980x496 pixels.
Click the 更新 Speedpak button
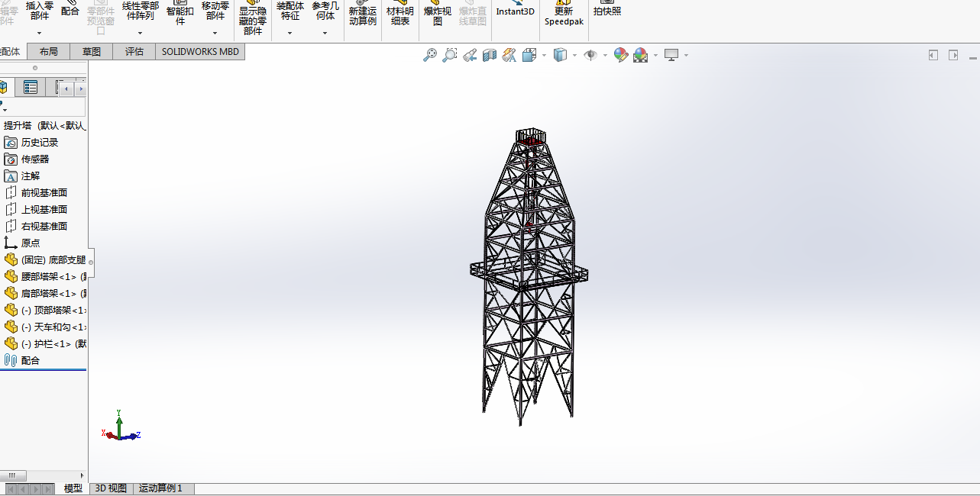pos(564,14)
